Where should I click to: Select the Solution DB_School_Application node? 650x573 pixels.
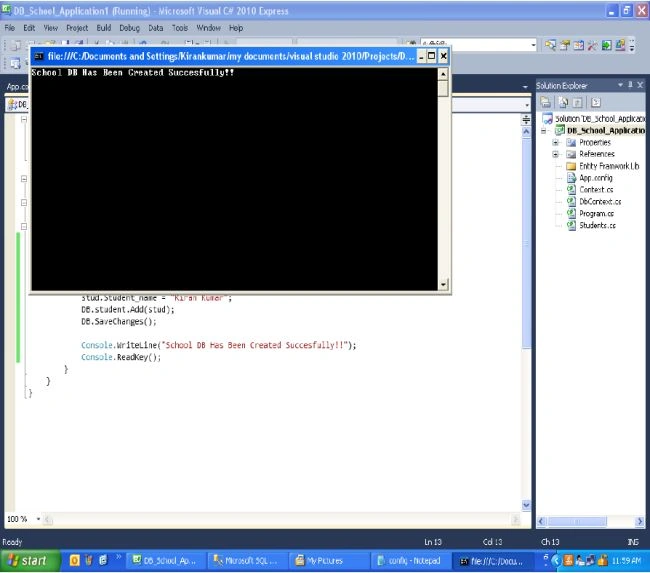click(595, 119)
